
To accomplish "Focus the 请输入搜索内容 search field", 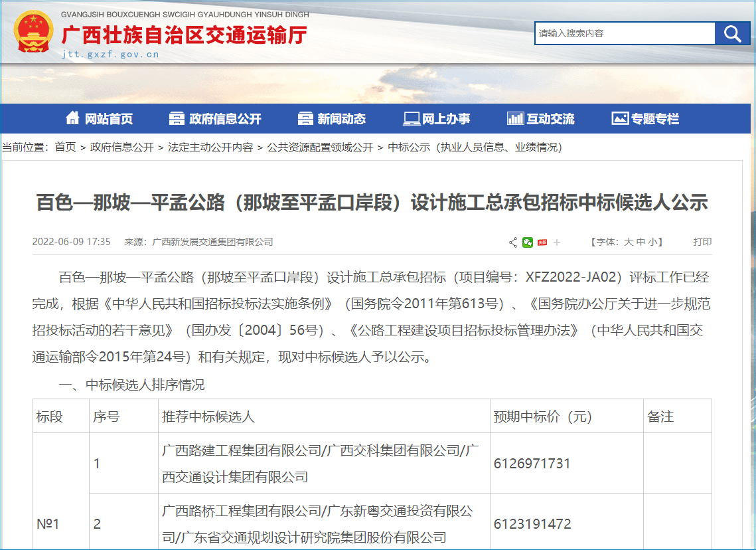I will click(624, 34).
